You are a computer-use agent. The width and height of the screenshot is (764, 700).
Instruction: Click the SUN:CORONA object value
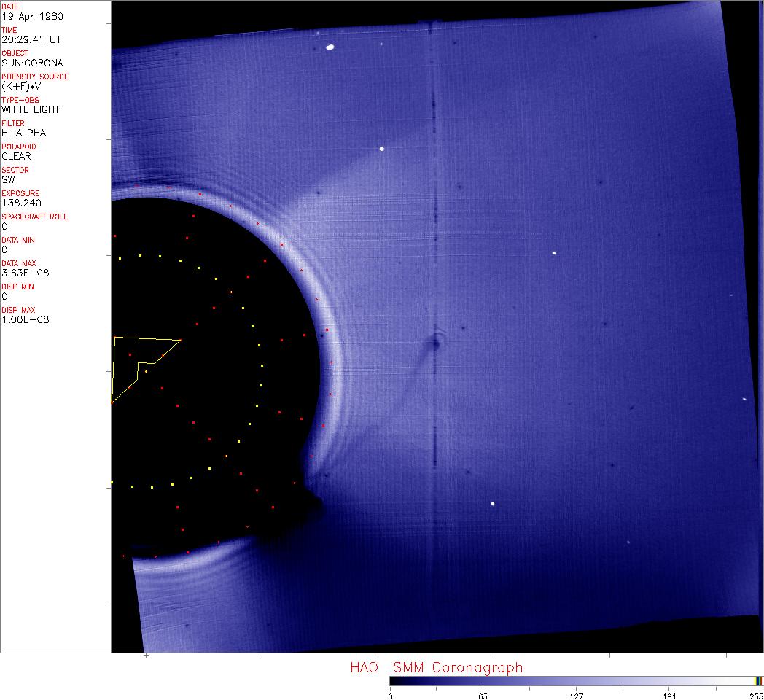point(32,63)
